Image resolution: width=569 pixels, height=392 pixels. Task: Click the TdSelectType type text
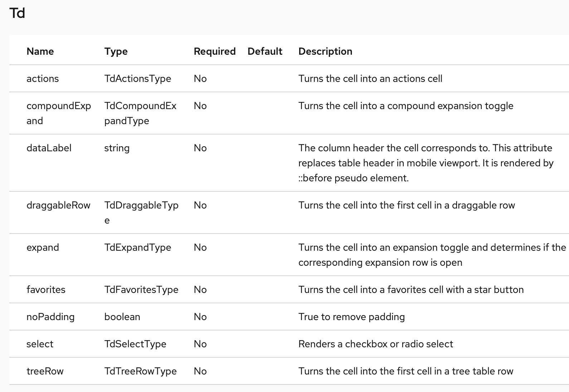(x=135, y=344)
